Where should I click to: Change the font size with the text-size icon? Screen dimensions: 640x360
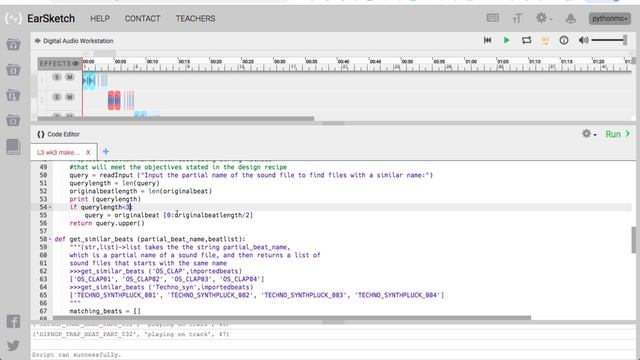(517, 18)
